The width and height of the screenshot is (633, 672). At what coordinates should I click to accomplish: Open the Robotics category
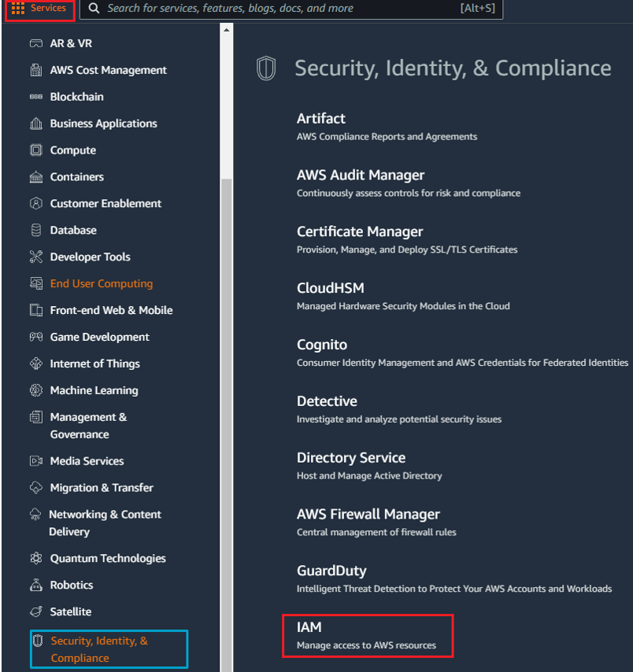(71, 585)
